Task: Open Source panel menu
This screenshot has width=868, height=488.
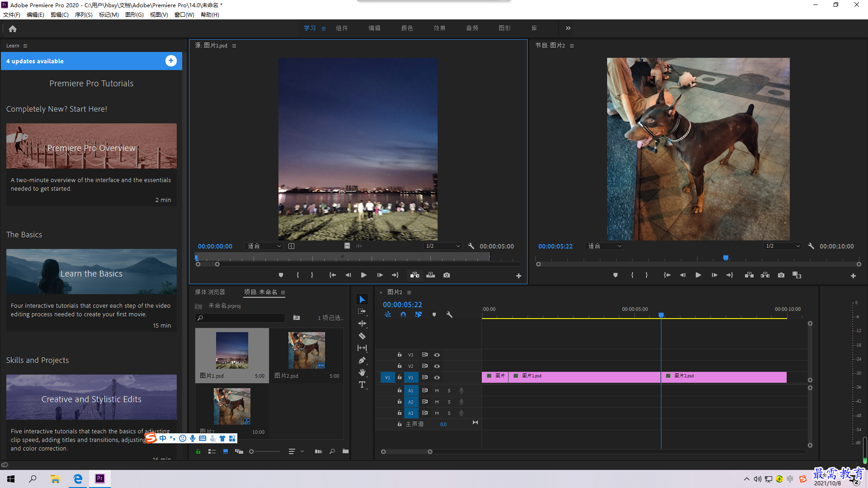Action: click(x=234, y=46)
